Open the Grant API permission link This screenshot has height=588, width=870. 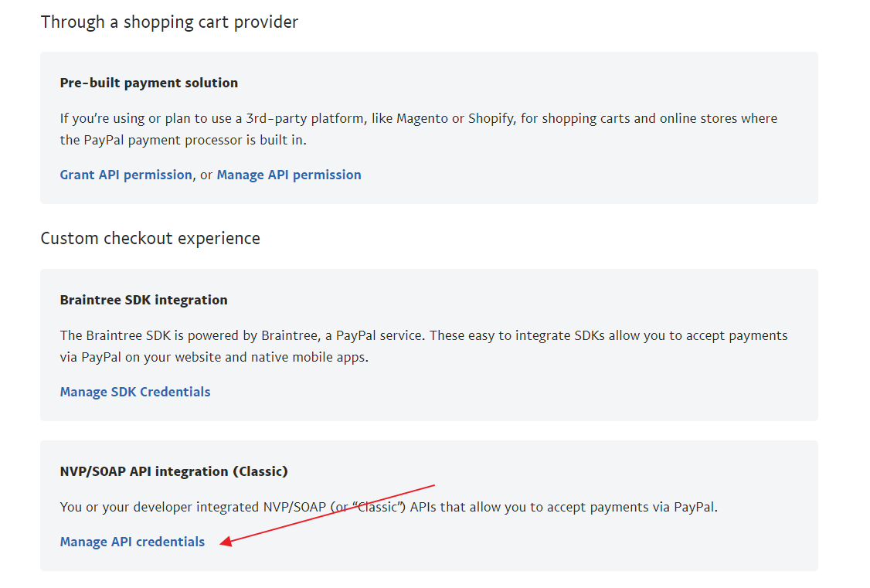(126, 175)
